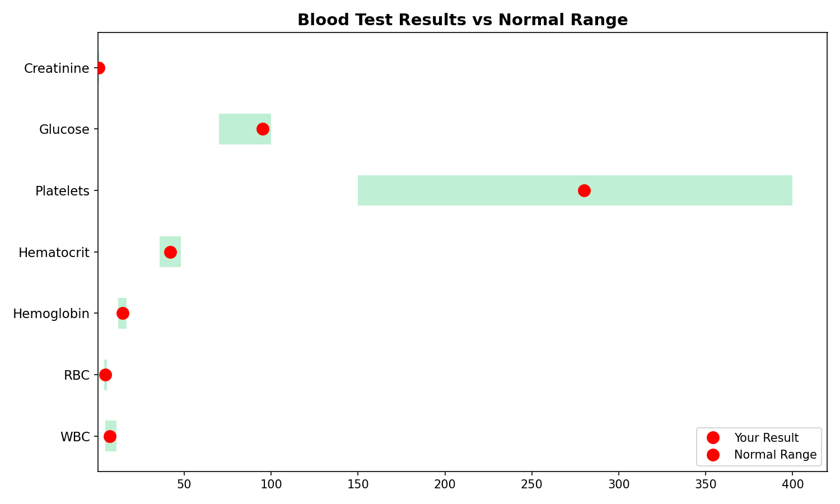Image resolution: width=840 pixels, height=504 pixels.
Task: Select the Hematocrit red result marker
Action: 170,252
